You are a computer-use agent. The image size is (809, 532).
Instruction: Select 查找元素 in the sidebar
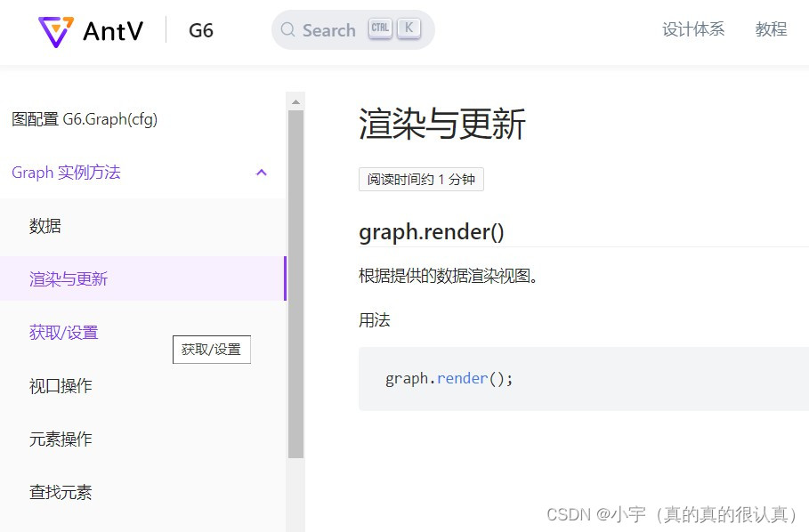(x=60, y=491)
